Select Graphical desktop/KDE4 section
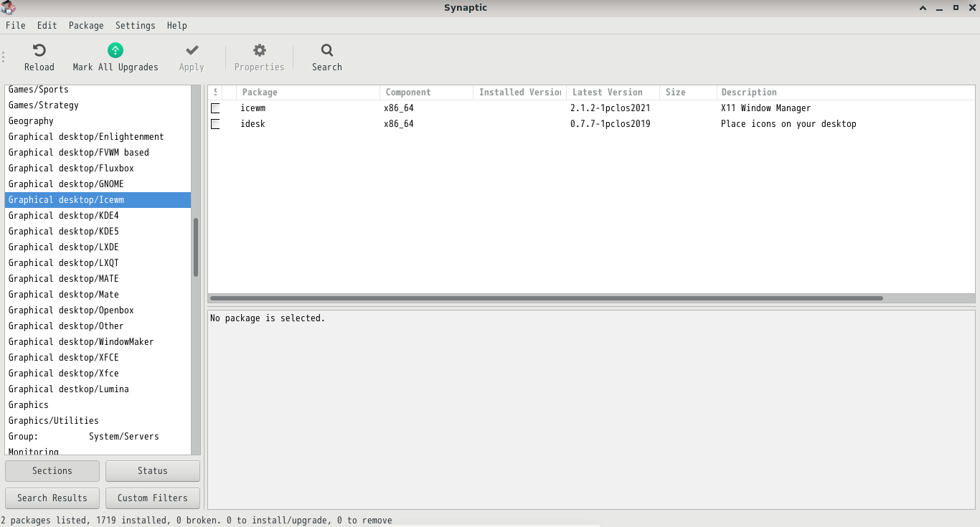 coord(98,216)
